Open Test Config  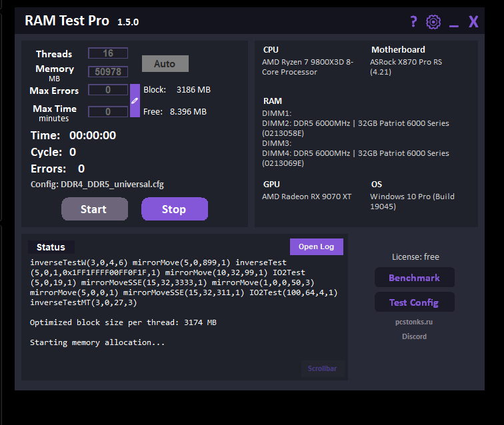(x=414, y=302)
